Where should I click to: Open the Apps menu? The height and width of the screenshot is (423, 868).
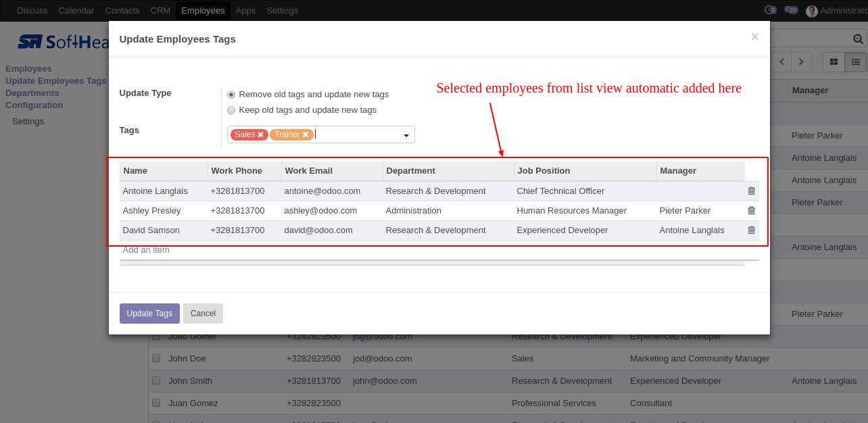245,10
